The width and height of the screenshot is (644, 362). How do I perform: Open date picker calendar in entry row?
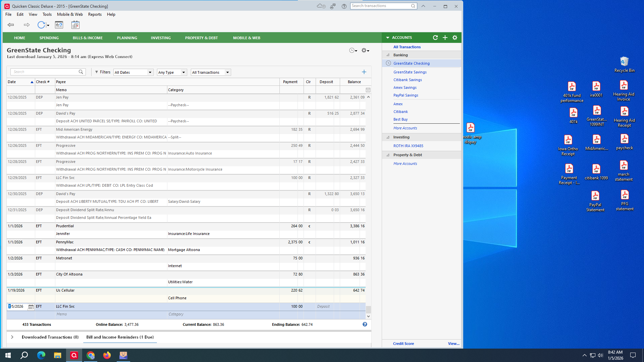pos(31,307)
